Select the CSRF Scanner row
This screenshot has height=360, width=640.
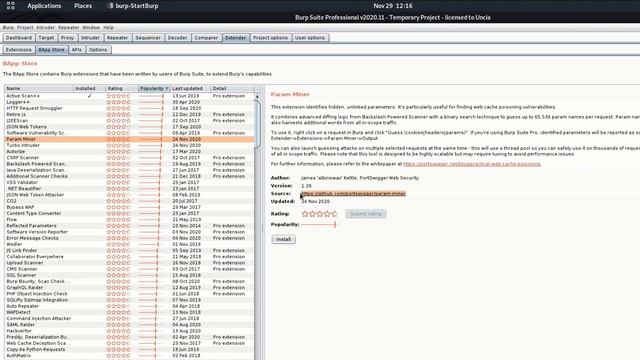129,158
